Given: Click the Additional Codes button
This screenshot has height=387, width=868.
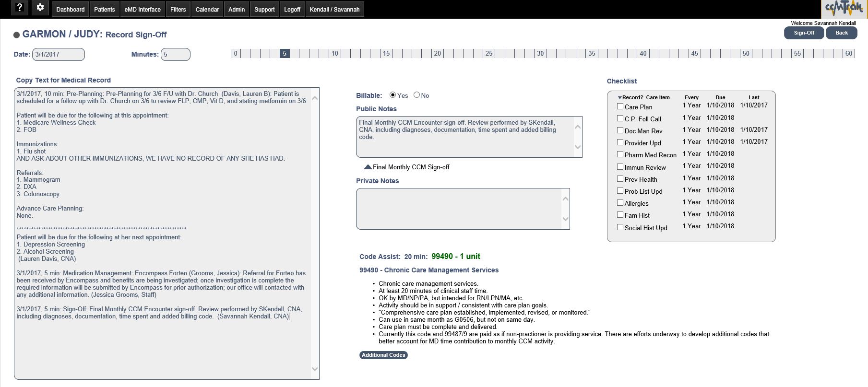Looking at the screenshot, I should 383,355.
